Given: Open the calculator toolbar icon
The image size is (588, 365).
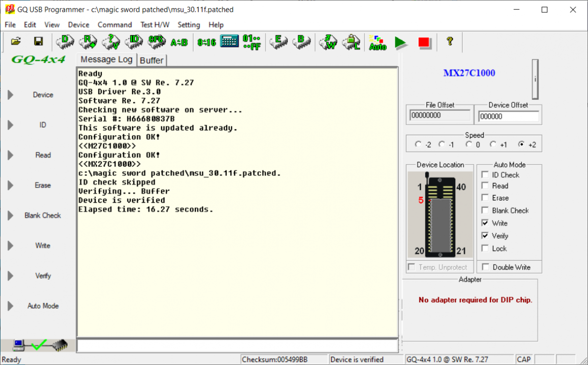Looking at the screenshot, I should 229,41.
